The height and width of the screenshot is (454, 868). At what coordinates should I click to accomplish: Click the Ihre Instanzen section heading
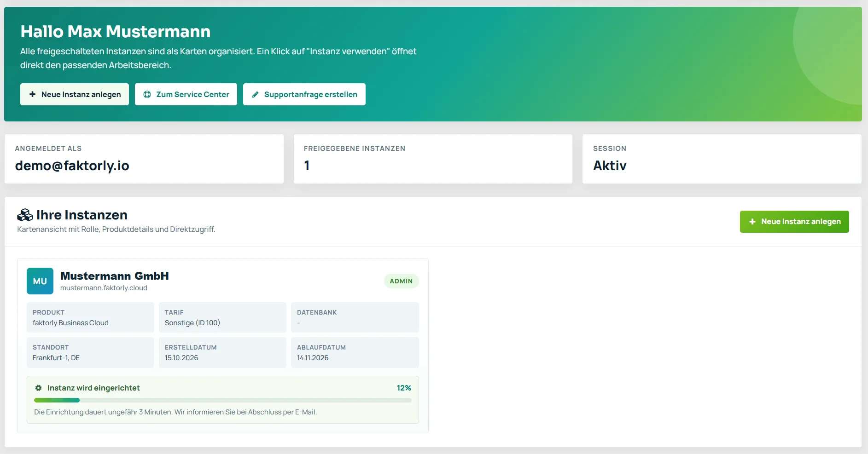(x=82, y=215)
